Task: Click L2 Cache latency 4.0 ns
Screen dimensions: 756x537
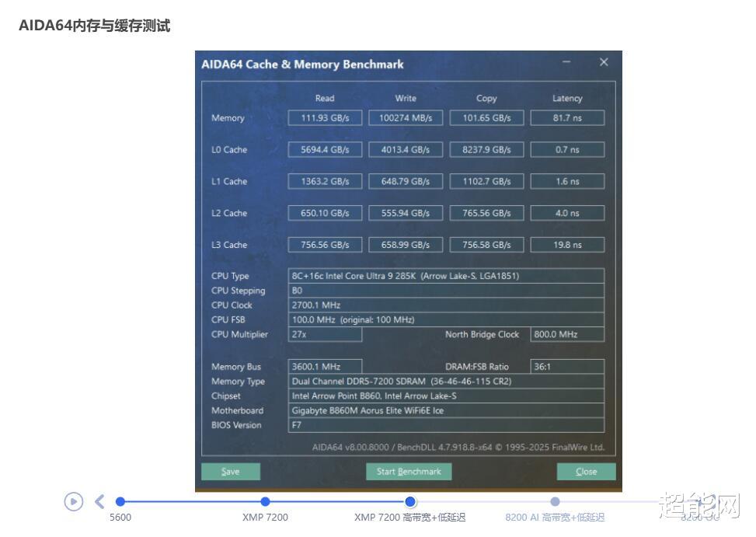Action: pyautogui.click(x=567, y=213)
